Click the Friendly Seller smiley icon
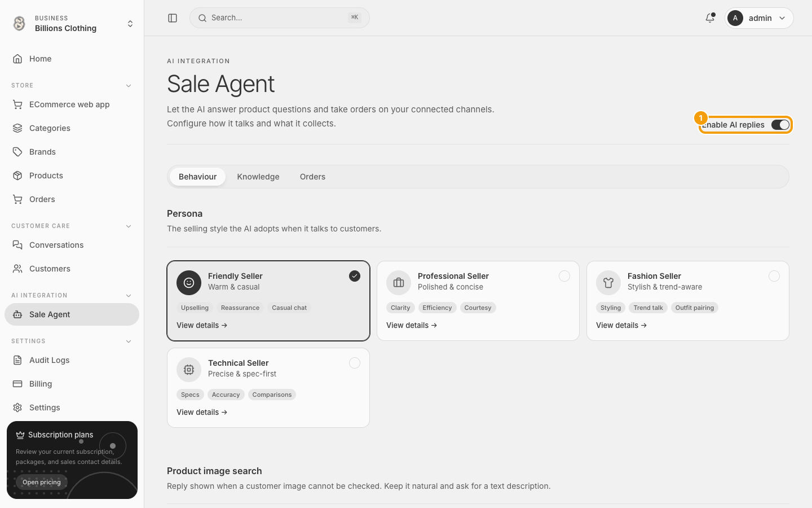 click(189, 283)
